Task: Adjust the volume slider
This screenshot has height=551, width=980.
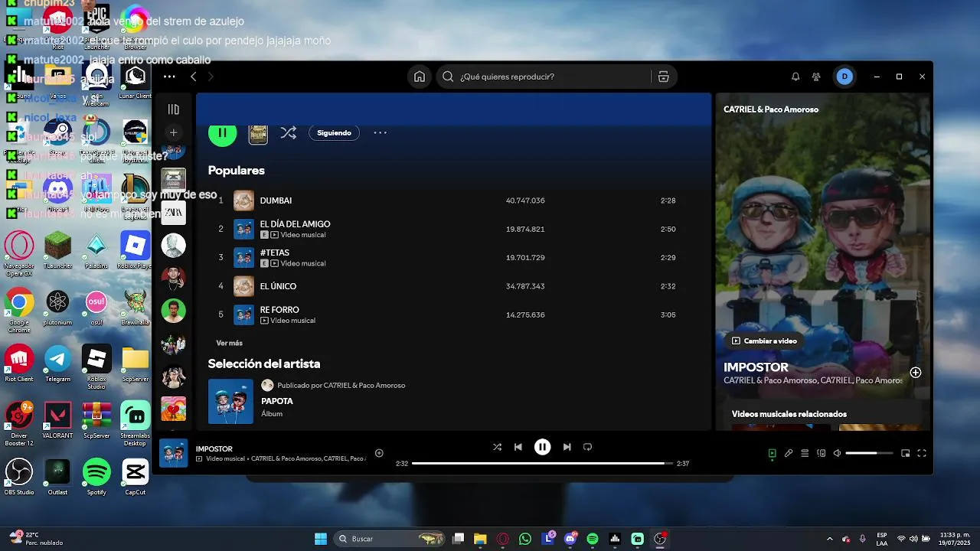Action: coord(869,453)
